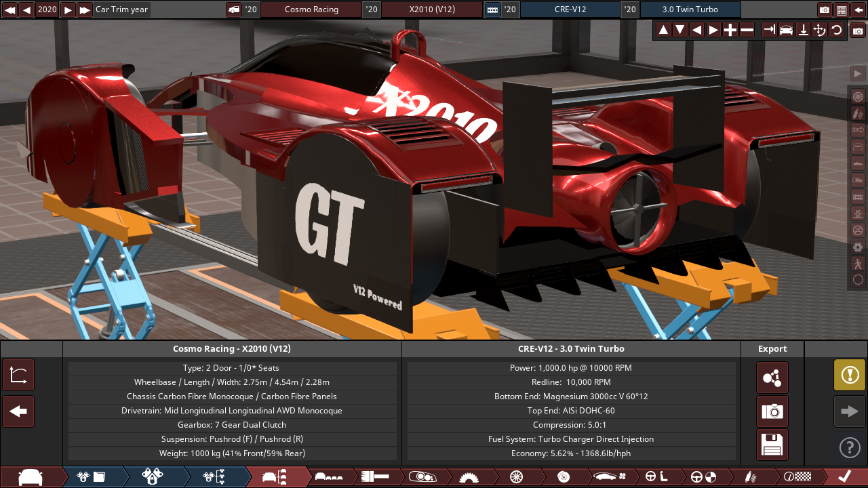Viewport: 868px width, 488px height.
Task: Toggle car body visibility icon
Action: click(858, 163)
